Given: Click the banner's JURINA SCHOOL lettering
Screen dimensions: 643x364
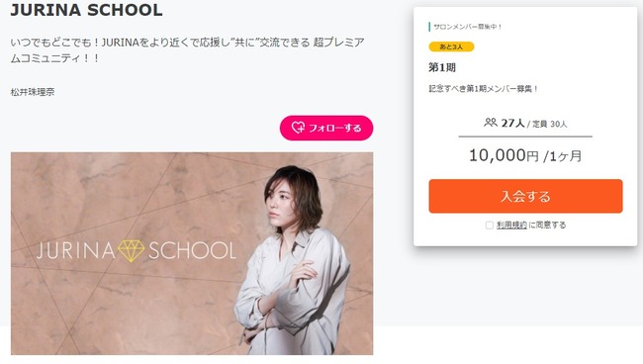Looking at the screenshot, I should click(137, 250).
